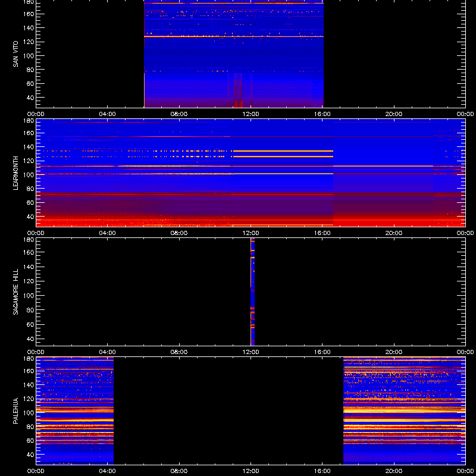Click the 40 label on Sagamore Hill axis
476x476 pixels.
(30, 339)
